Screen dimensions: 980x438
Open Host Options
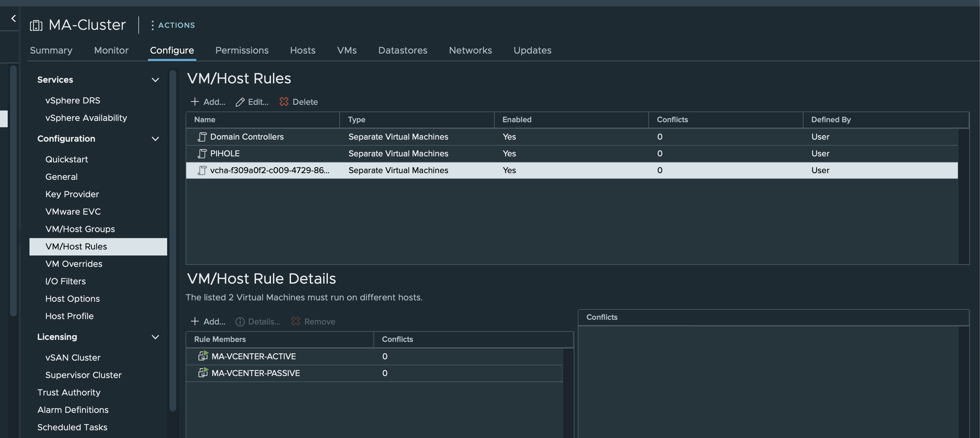72,299
